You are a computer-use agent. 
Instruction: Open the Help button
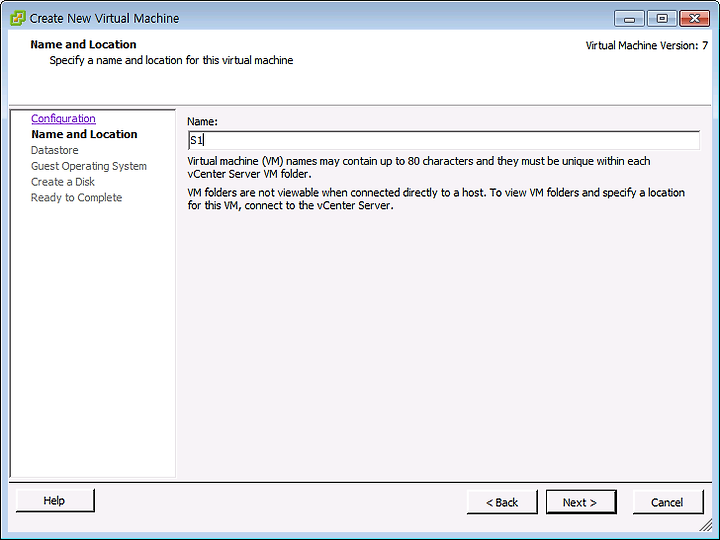[x=55, y=501]
